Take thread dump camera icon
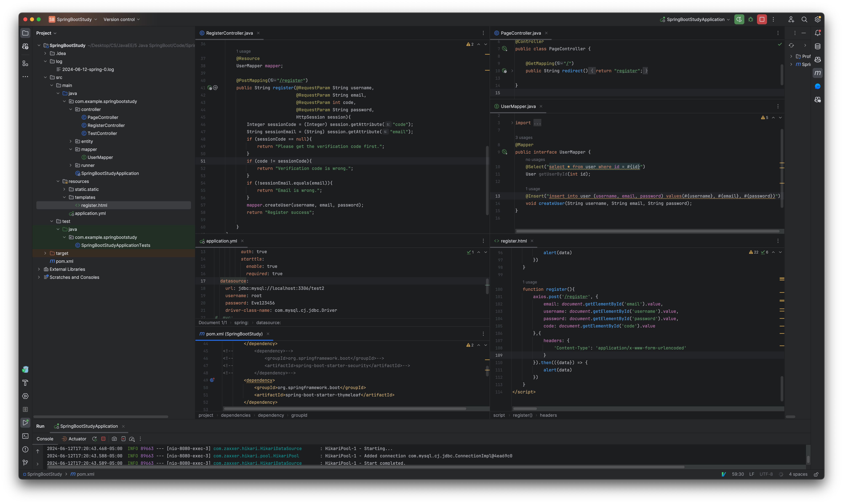 pyautogui.click(x=114, y=439)
